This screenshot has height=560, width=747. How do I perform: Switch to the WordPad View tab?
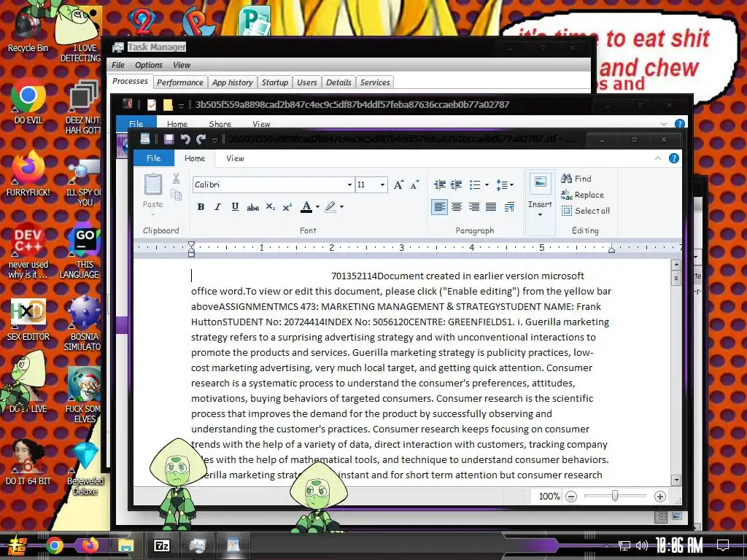point(235,158)
